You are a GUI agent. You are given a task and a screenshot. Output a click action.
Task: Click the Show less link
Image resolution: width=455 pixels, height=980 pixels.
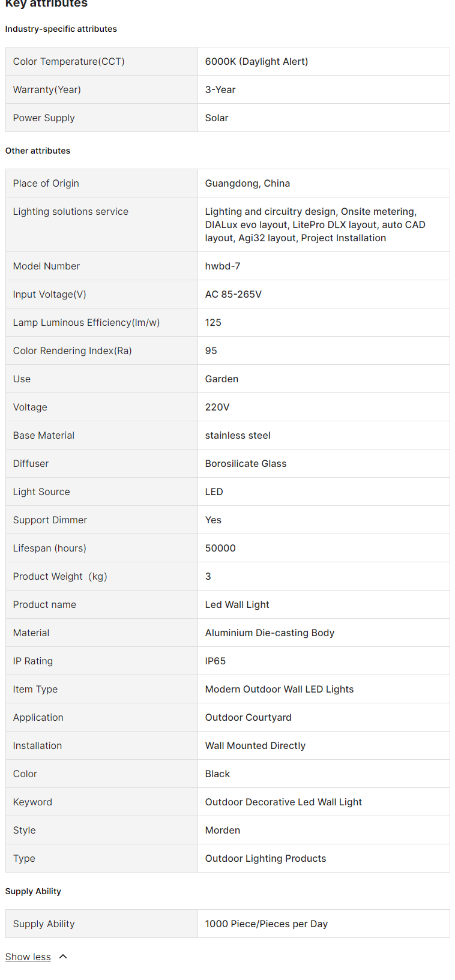28,957
